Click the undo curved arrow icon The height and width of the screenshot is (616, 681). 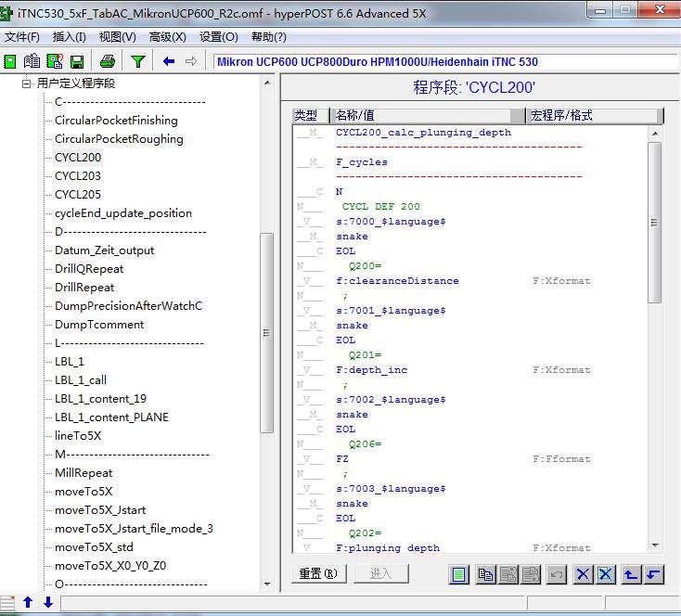557,575
